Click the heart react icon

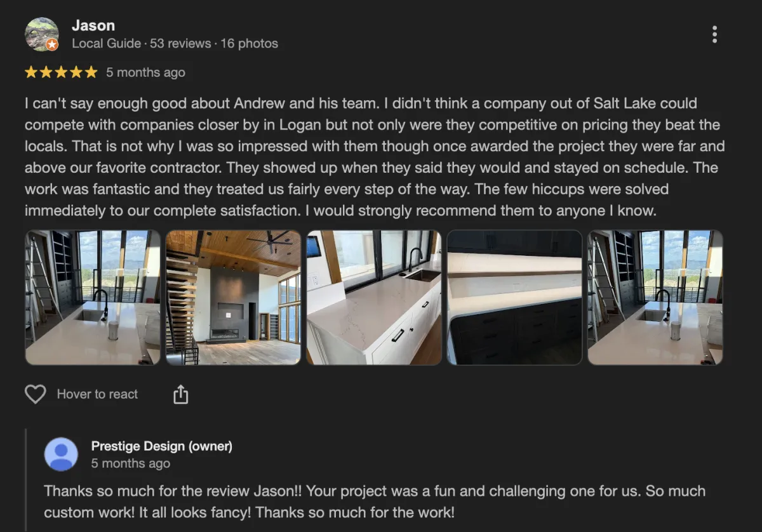click(36, 394)
